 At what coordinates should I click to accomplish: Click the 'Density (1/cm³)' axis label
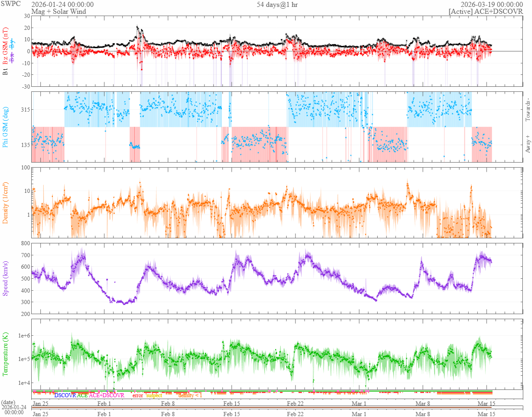point(5,203)
